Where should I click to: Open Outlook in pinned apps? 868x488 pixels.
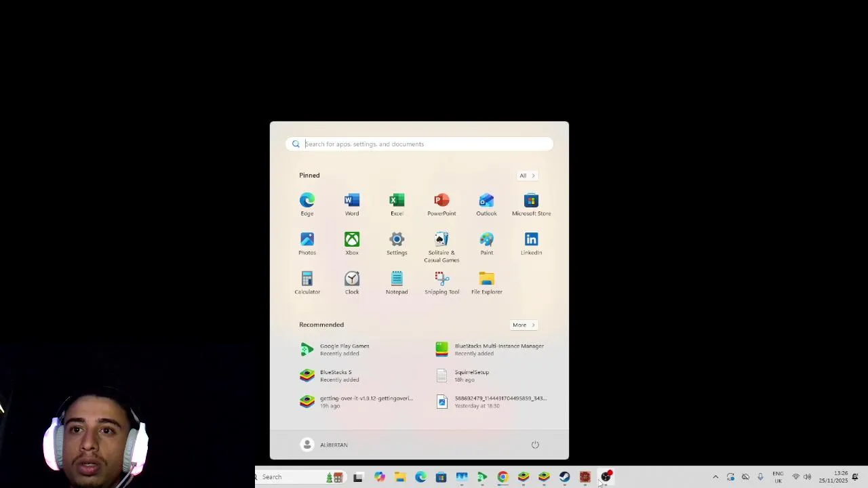click(x=486, y=205)
